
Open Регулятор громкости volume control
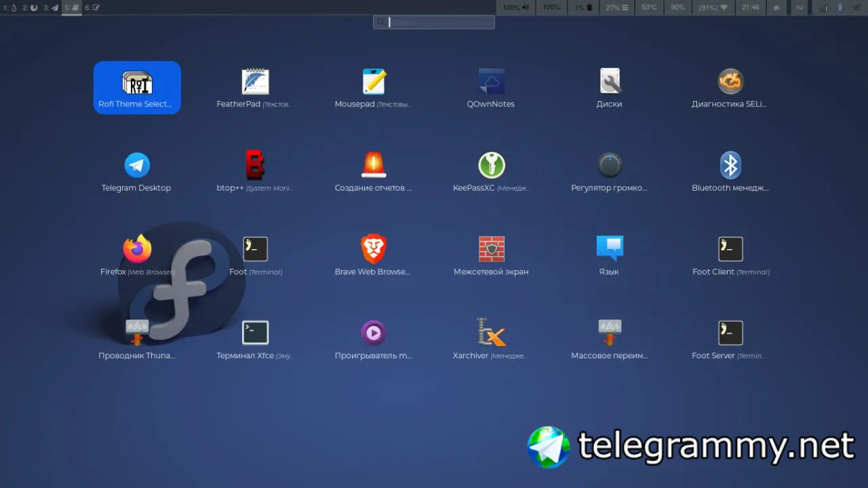[x=609, y=172]
